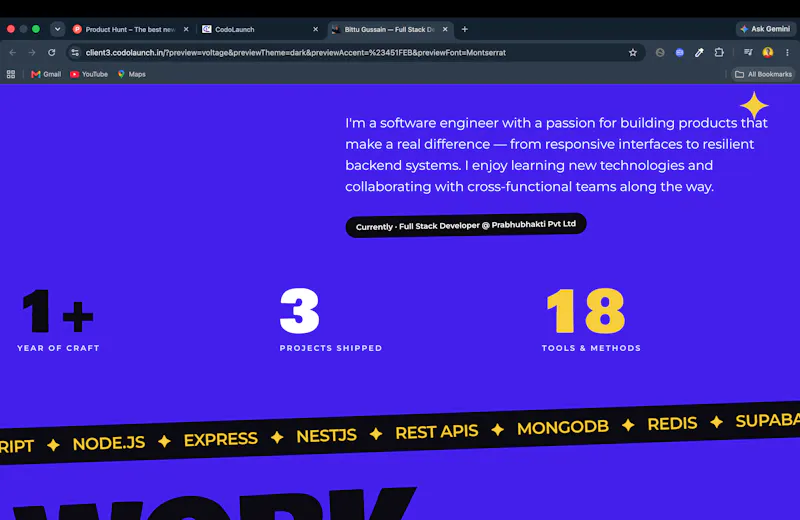Click NODE.JS in the scrolling ticker
Viewport: 800px width, 520px height.
point(109,443)
